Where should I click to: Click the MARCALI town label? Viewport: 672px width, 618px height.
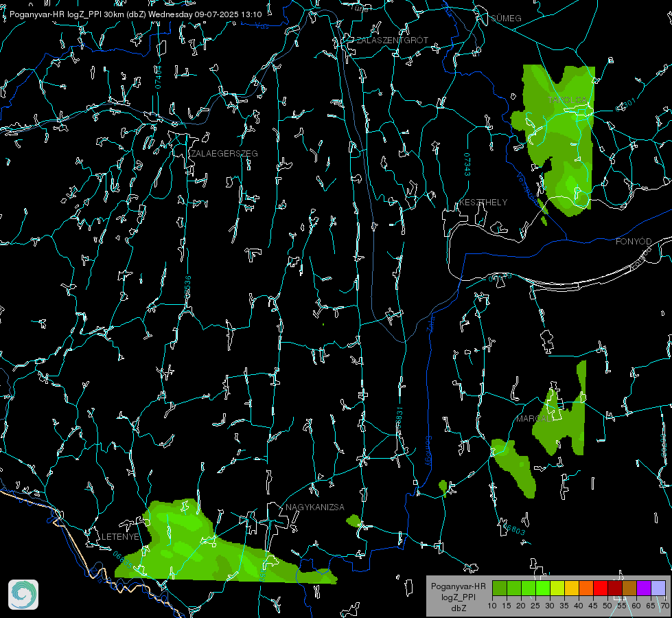(534, 419)
